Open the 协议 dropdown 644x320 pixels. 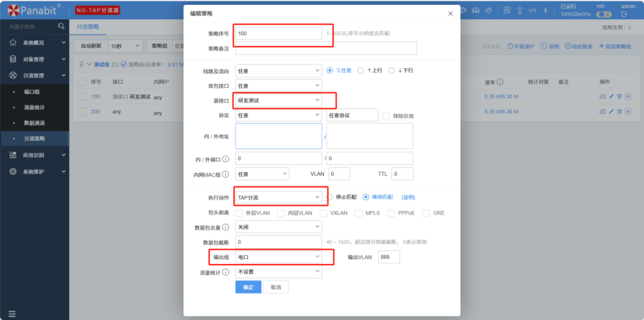pyautogui.click(x=278, y=115)
